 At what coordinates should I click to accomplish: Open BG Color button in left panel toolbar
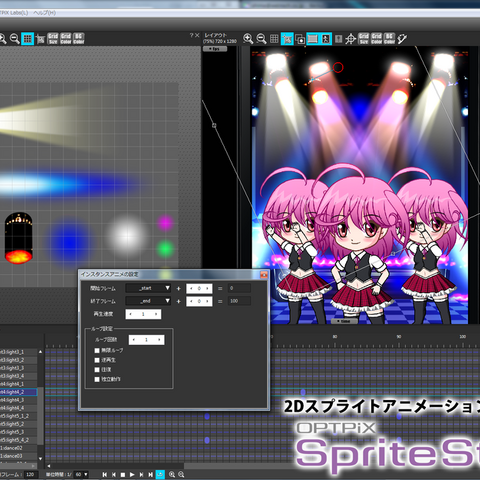click(79, 39)
